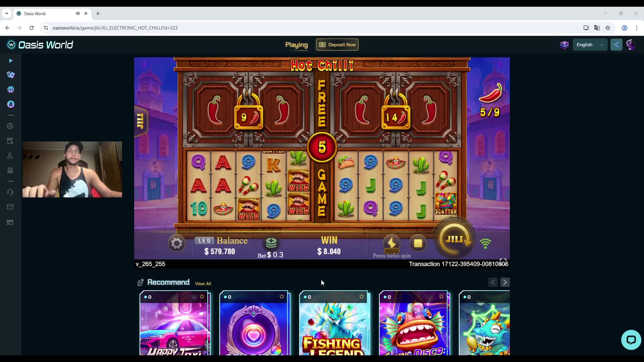Expand the sidebar with arrow icon
Image resolution: width=644 pixels, height=362 pixels.
[11, 61]
